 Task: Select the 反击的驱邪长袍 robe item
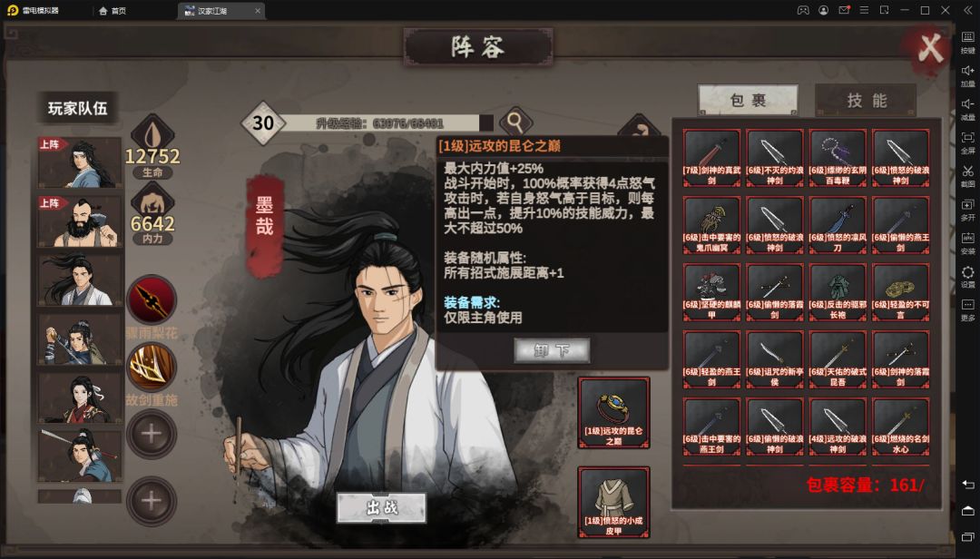point(838,292)
